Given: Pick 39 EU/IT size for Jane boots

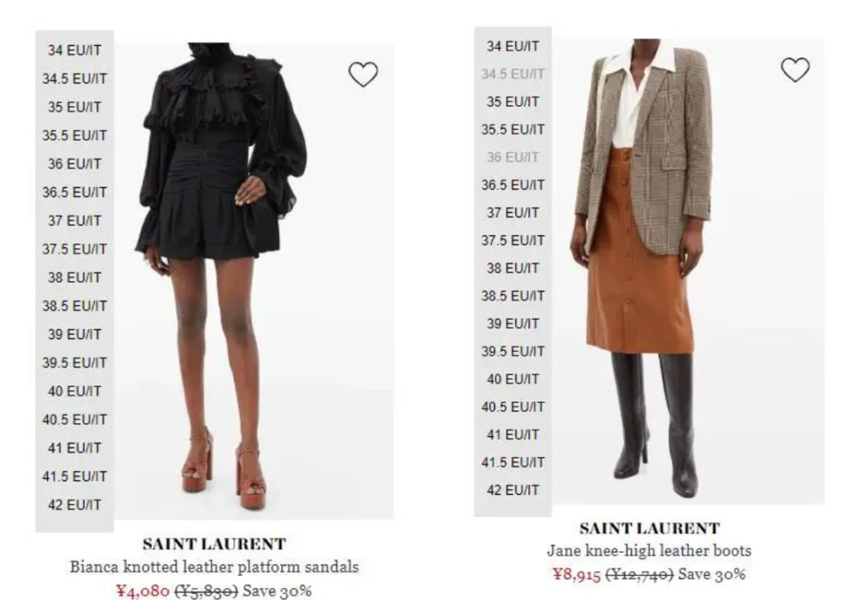Looking at the screenshot, I should coord(513,324).
